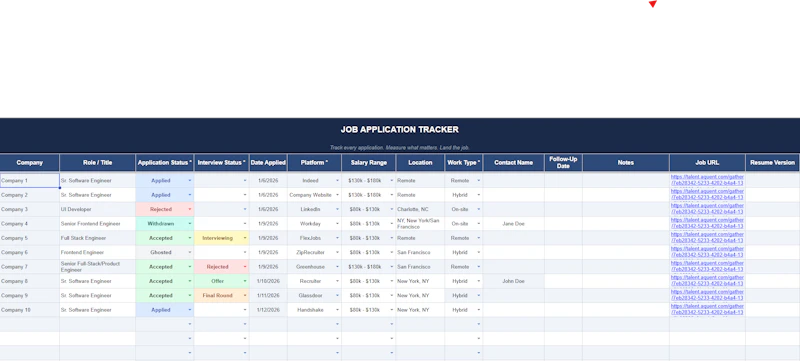
Task: Open the Job URL link for Company 10
Action: pos(707,310)
